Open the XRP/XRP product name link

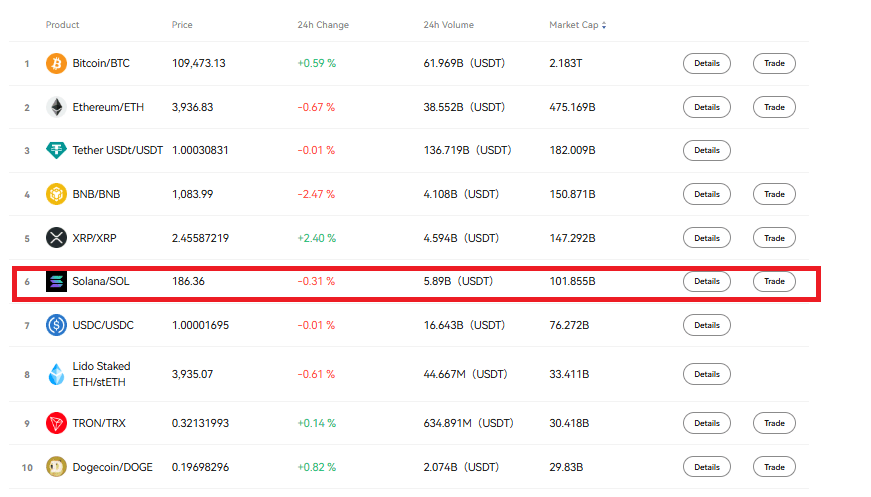coord(96,238)
